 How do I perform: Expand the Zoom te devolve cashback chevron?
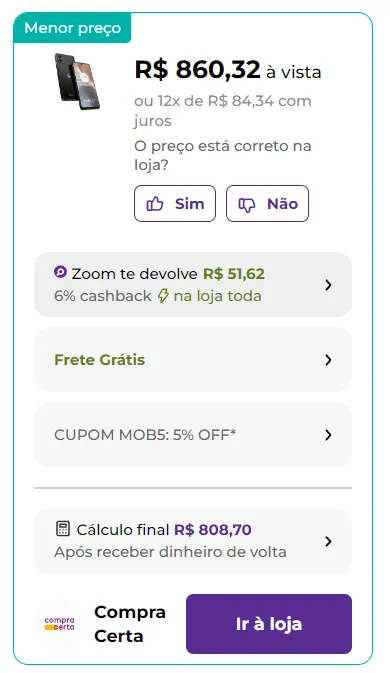coord(328,285)
